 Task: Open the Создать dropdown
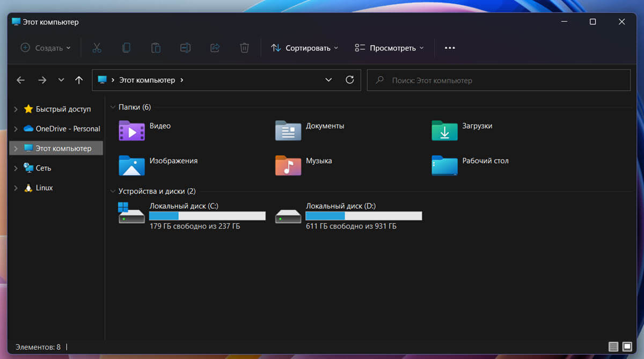[46, 48]
